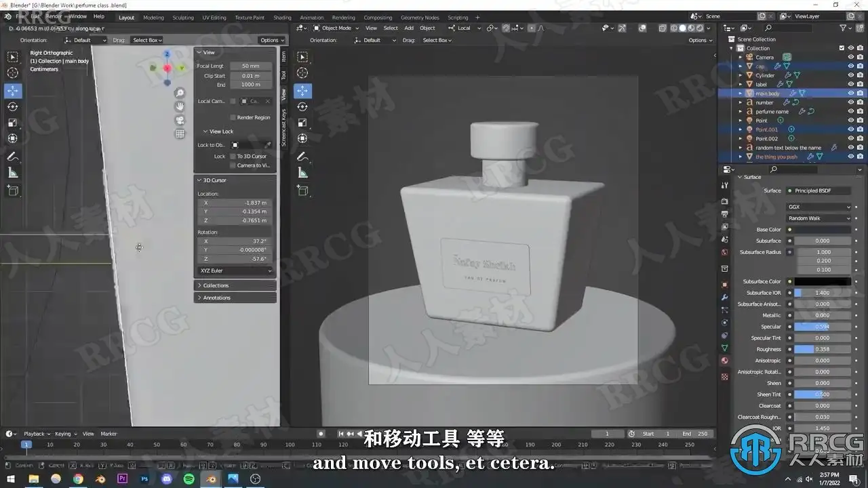Select the Annotate tool in left viewport
This screenshot has height=488, width=868.
click(13, 157)
